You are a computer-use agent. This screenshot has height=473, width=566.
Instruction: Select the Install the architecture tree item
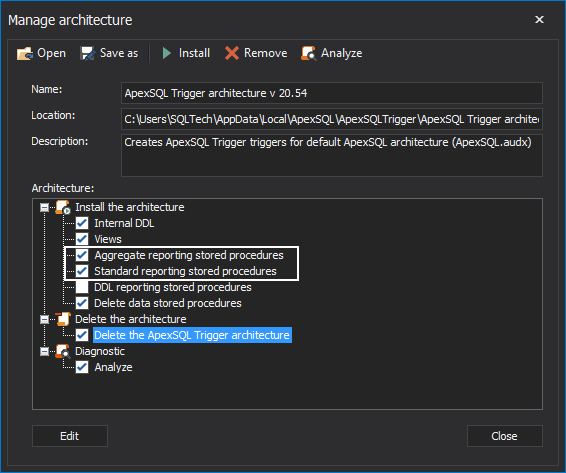coord(130,207)
